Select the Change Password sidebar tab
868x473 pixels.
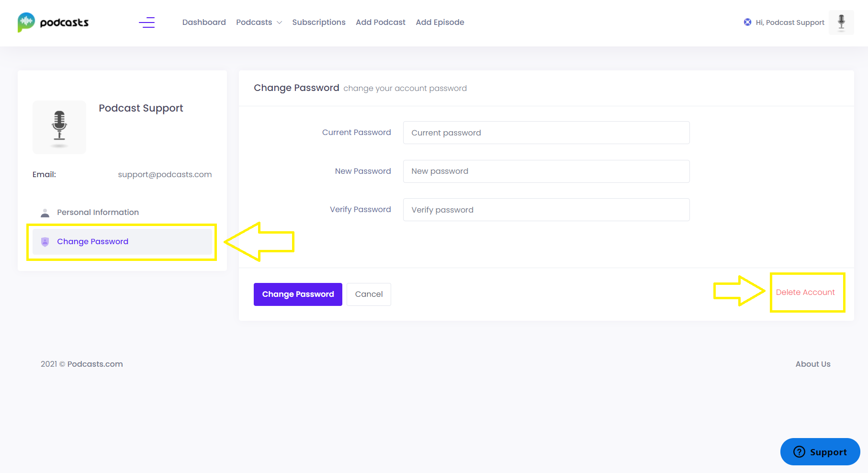coord(122,241)
